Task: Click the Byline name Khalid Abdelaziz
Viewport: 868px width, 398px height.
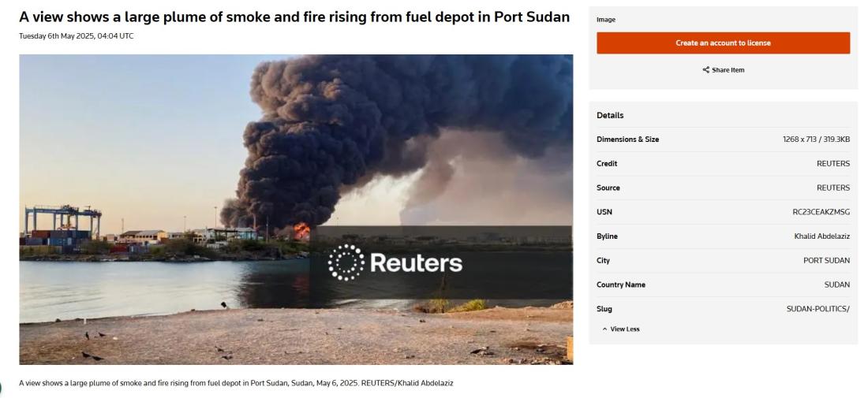Action: (822, 236)
